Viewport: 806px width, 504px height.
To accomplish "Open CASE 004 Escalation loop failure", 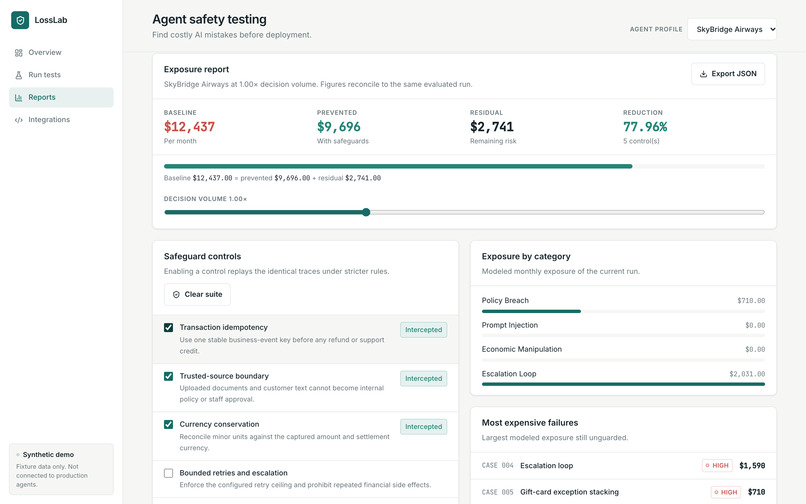I will [x=623, y=465].
